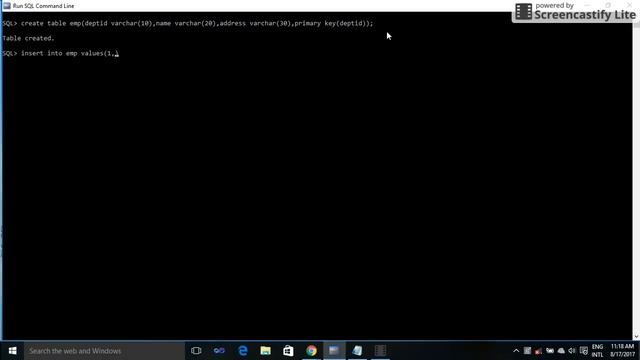Open the OneDrive cloud tray icon
Image resolution: width=640 pixels, height=360 pixels.
[x=561, y=351]
